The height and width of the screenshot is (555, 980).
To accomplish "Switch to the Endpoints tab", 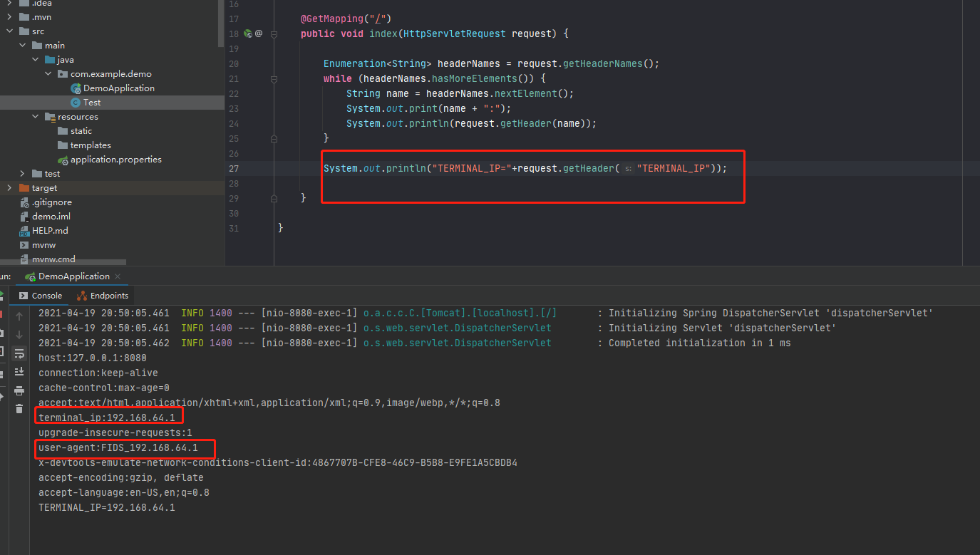I will point(103,296).
